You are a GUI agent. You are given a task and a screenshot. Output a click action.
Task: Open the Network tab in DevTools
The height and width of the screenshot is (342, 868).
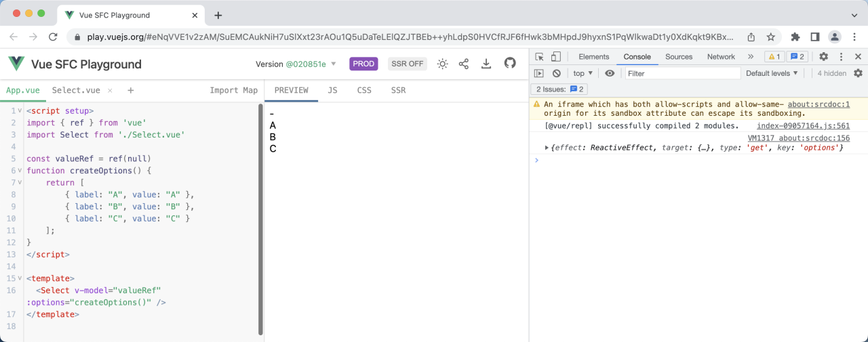[721, 57]
